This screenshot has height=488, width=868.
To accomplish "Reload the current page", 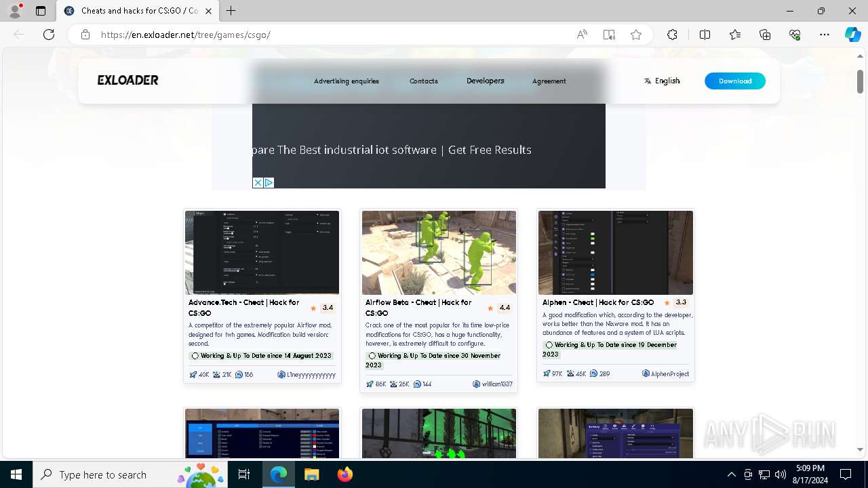I will tap(49, 35).
